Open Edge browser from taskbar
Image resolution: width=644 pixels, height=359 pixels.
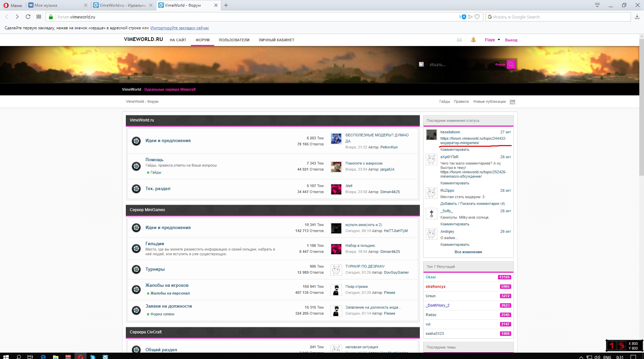(x=43, y=357)
